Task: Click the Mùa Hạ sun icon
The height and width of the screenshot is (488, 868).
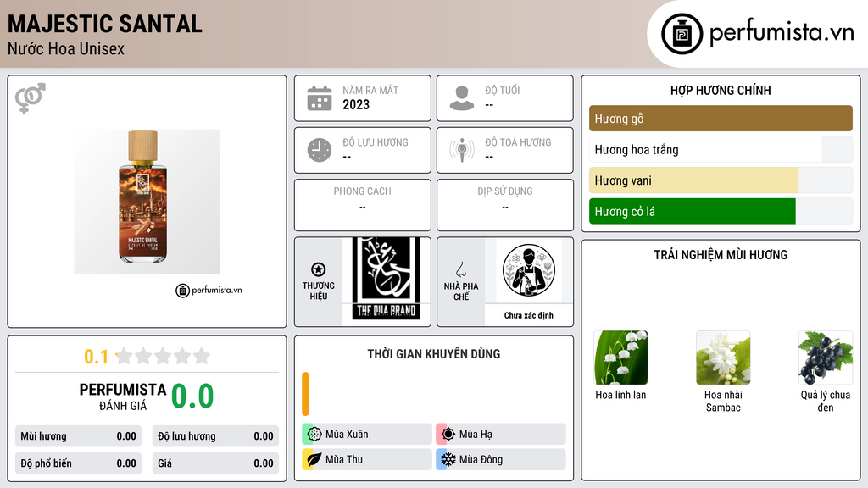Action: click(448, 435)
